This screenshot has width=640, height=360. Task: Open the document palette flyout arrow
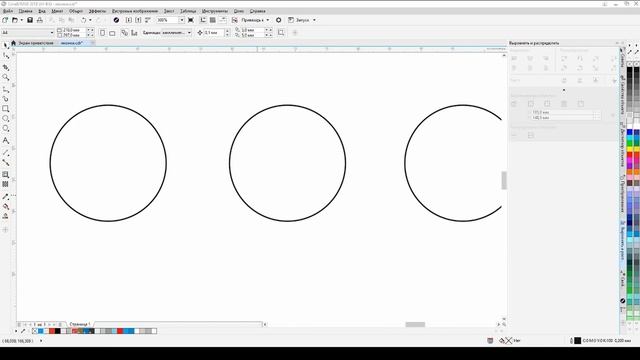click(16, 331)
